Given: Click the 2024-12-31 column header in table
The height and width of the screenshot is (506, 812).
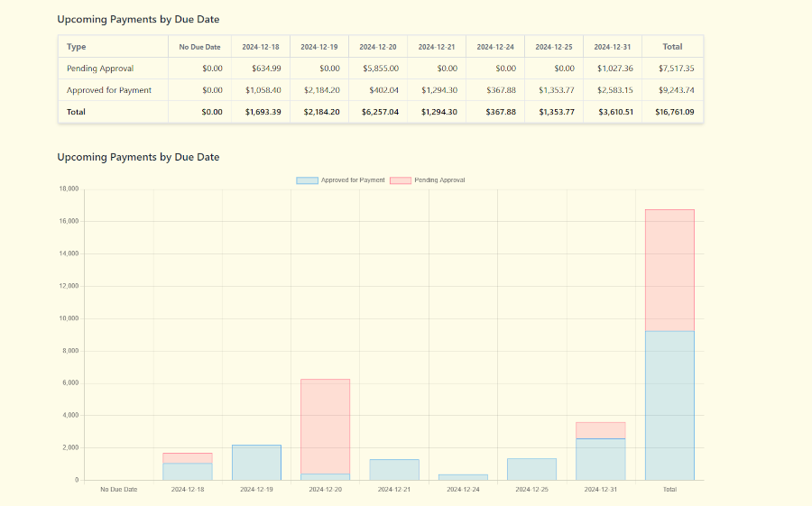Looking at the screenshot, I should click(613, 47).
